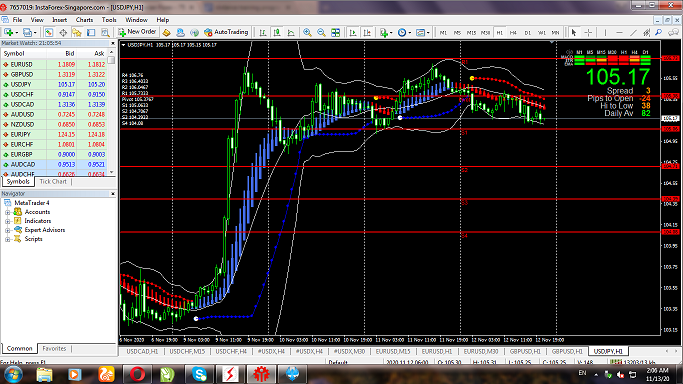683x384 pixels.
Task: Tile windows using the four-pane icon
Action: (x=335, y=32)
